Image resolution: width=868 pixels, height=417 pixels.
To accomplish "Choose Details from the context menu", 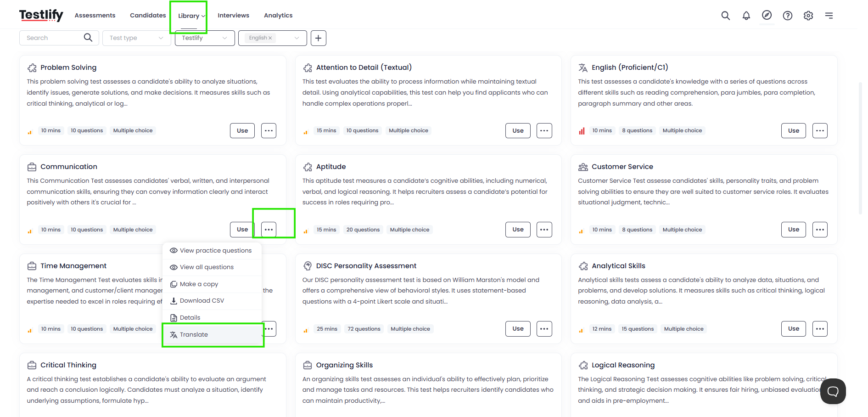I will click(212, 318).
